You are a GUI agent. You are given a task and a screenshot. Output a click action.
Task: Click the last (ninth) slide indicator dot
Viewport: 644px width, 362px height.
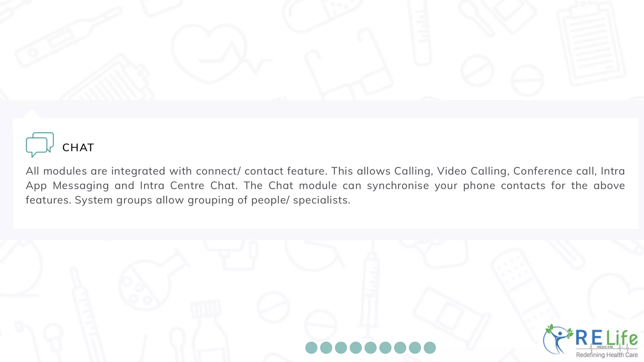coord(430,348)
